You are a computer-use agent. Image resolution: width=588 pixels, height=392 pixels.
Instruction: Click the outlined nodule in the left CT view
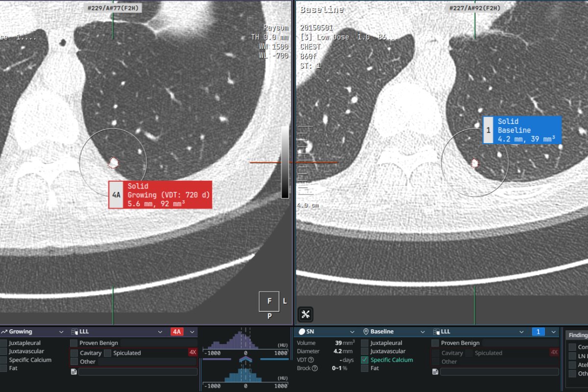pos(113,163)
